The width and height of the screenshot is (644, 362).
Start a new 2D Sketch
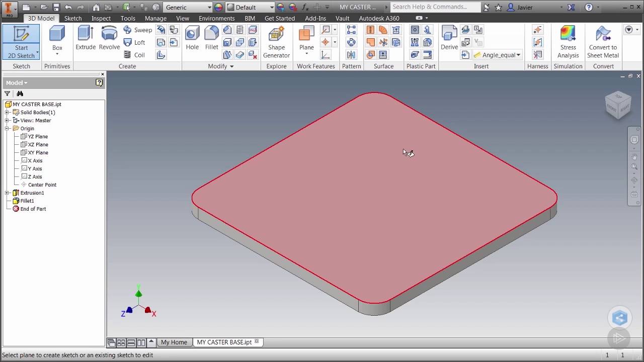coord(21,42)
